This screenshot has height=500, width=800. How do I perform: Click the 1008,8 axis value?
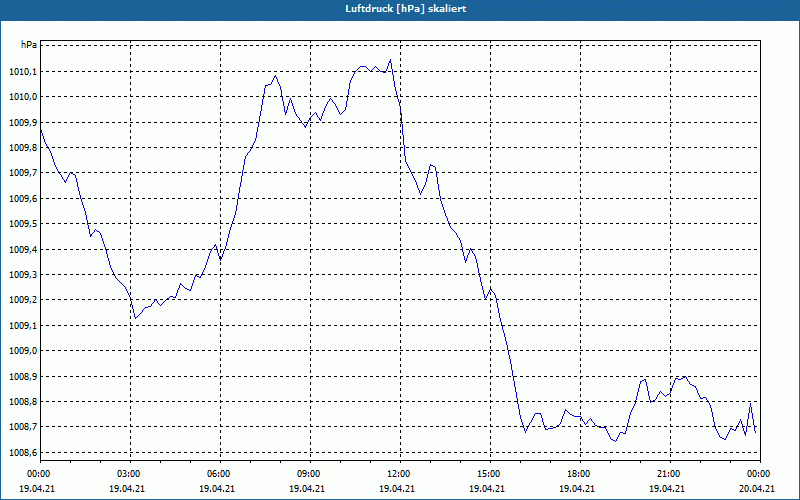23,402
